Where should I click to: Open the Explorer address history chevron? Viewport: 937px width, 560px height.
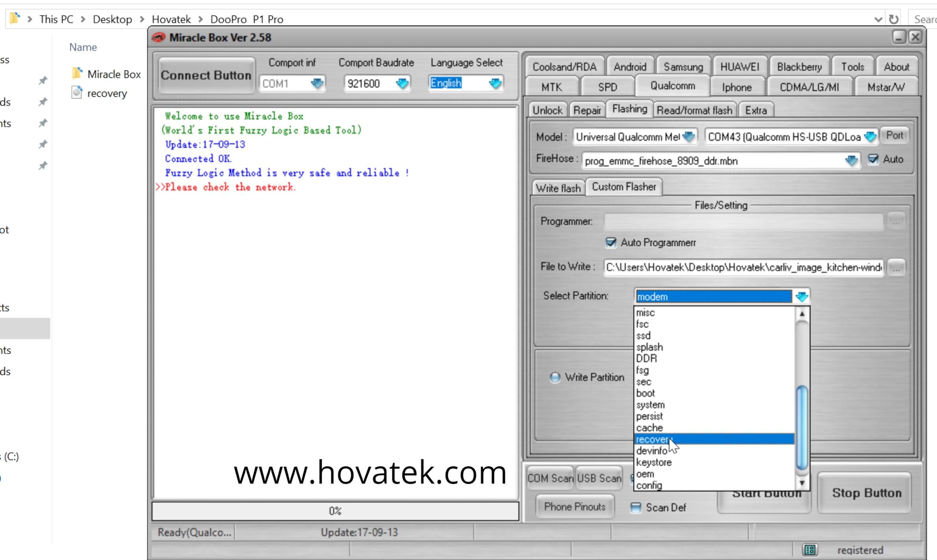pos(878,19)
